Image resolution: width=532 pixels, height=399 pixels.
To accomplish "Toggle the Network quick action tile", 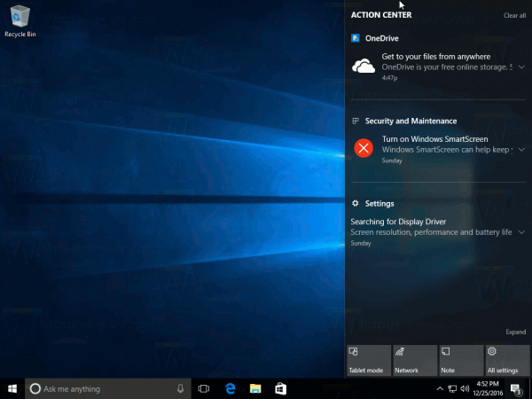I will click(415, 360).
